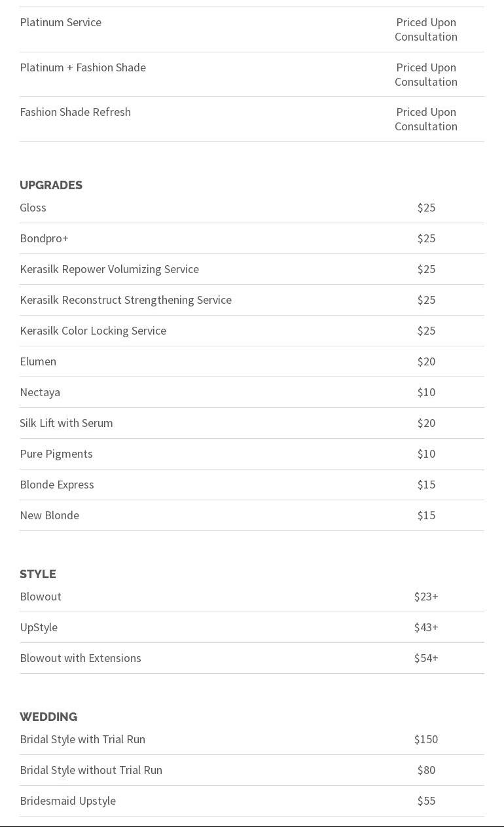Select the Blonde Express upgrade
504x827 pixels.
click(x=57, y=485)
